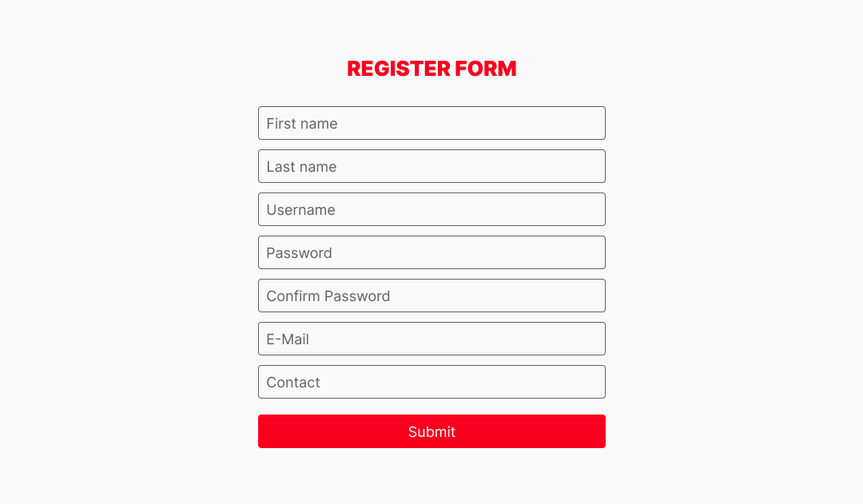Image resolution: width=863 pixels, height=504 pixels.
Task: Click the field directly above the Submit button
Action: tap(431, 382)
